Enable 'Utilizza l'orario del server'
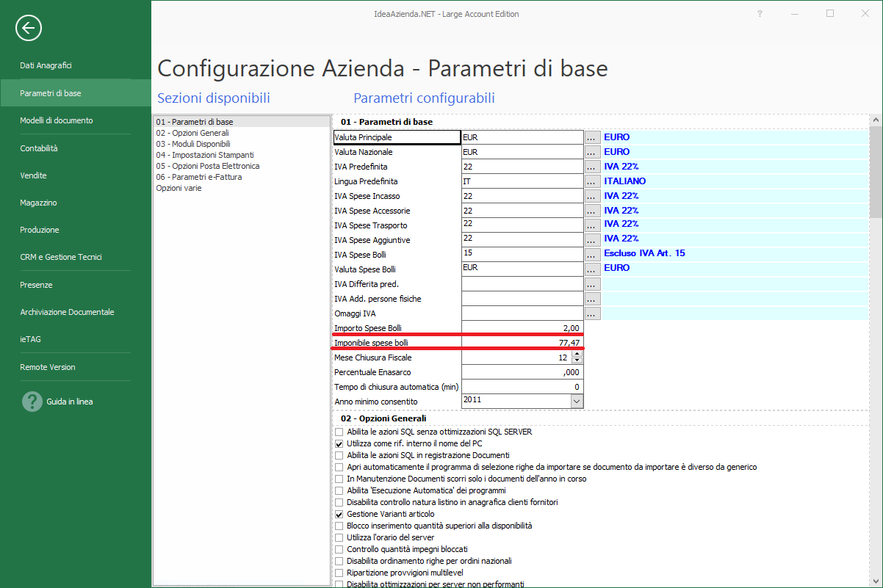This screenshot has width=883, height=588. 339,537
